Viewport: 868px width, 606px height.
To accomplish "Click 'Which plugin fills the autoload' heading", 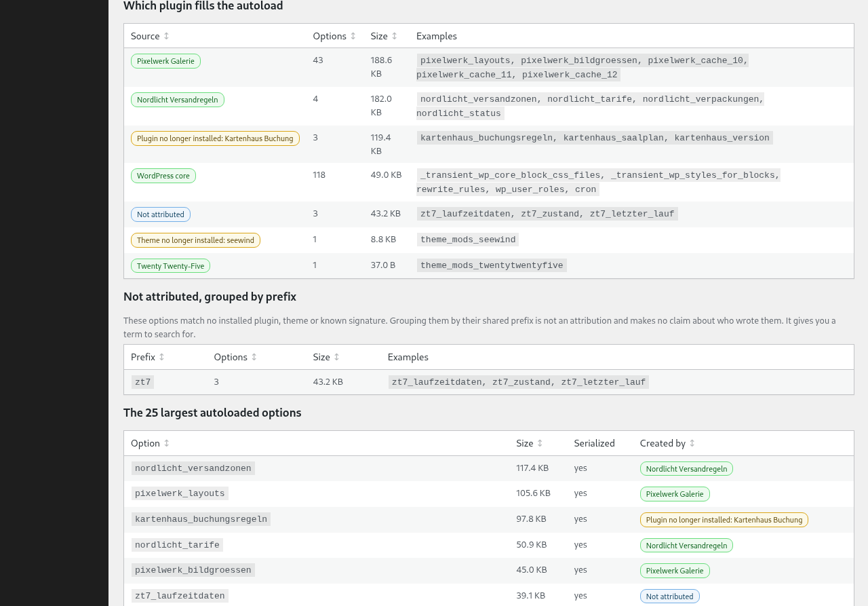I will click(x=203, y=6).
